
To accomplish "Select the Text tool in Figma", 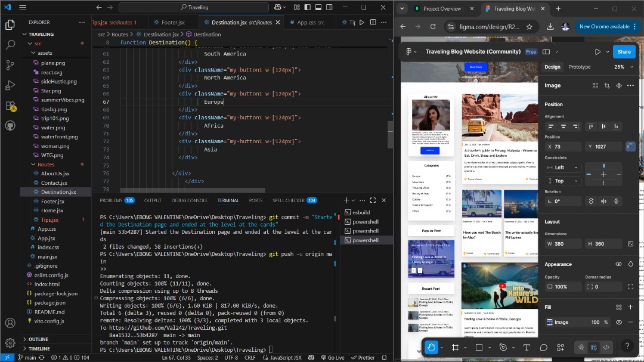I will click(x=527, y=347).
